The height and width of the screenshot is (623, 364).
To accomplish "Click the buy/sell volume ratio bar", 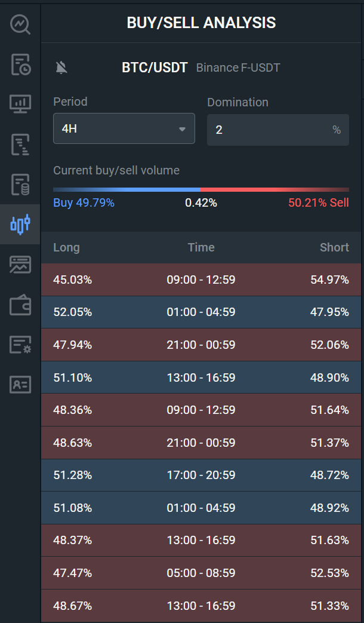I will point(201,189).
